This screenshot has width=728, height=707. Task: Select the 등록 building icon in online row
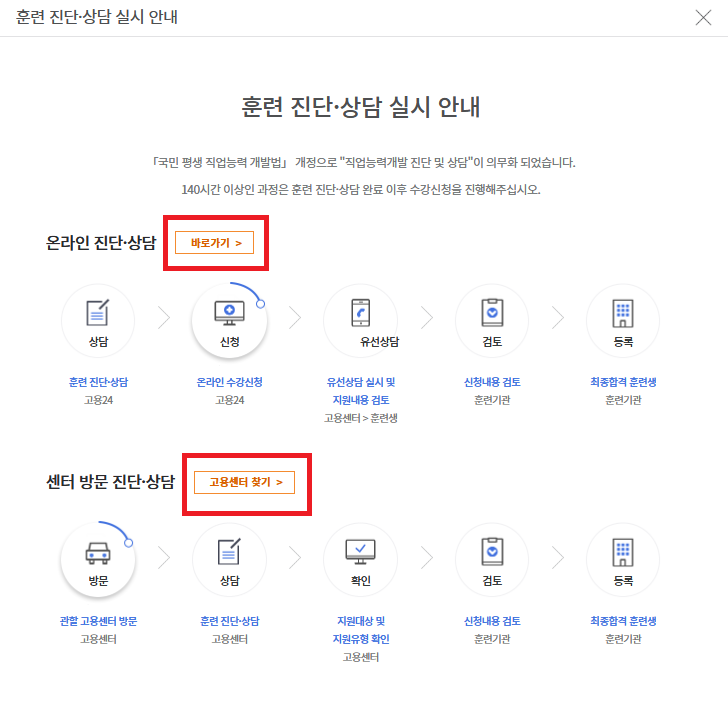[x=623, y=313]
